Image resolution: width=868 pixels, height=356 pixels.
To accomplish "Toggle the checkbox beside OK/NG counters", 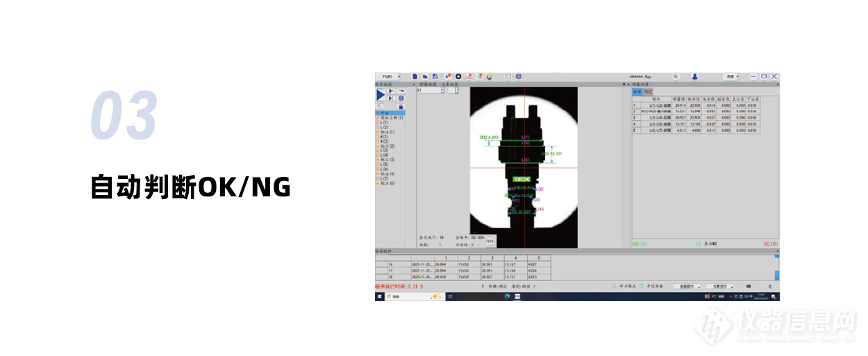I will click(698, 244).
